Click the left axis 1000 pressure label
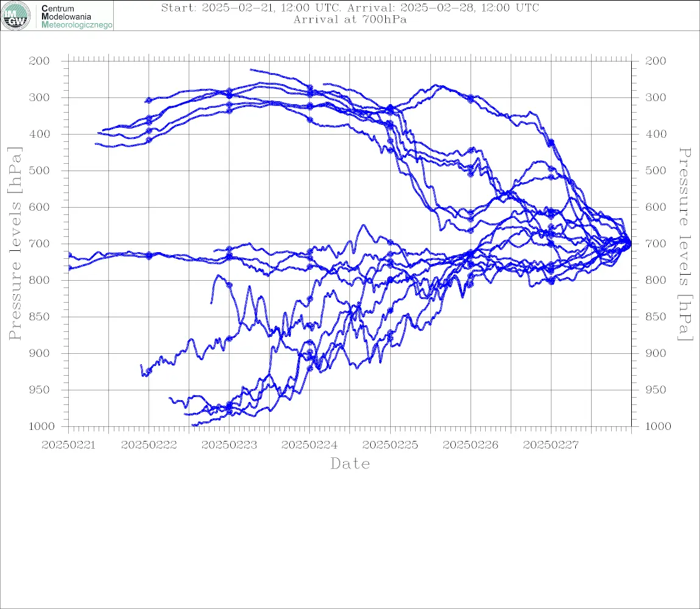 [41, 426]
